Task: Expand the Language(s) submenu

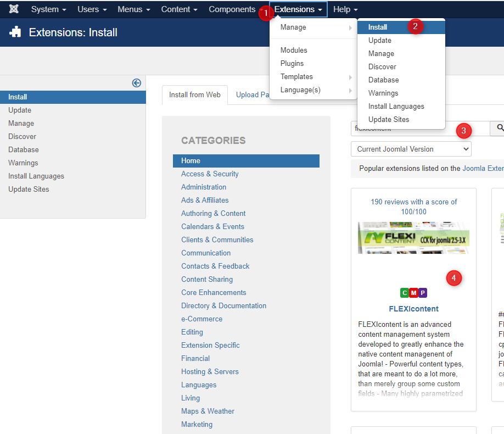Action: [x=313, y=90]
